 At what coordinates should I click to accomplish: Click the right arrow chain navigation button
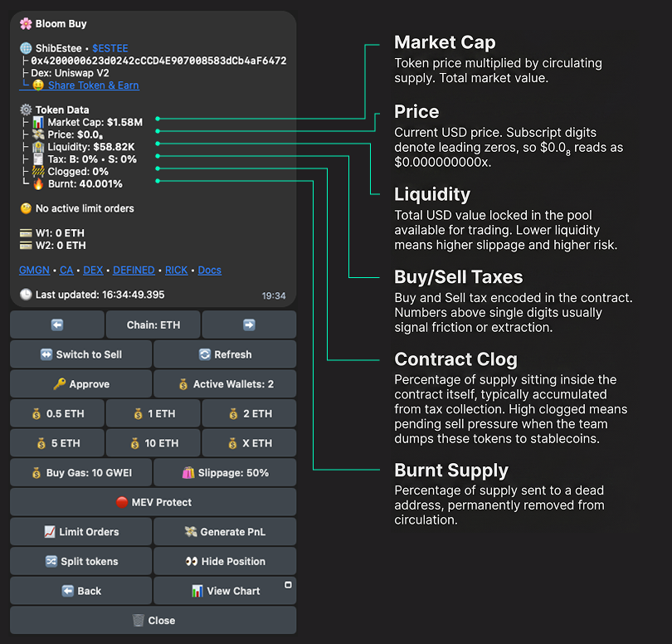tap(249, 324)
